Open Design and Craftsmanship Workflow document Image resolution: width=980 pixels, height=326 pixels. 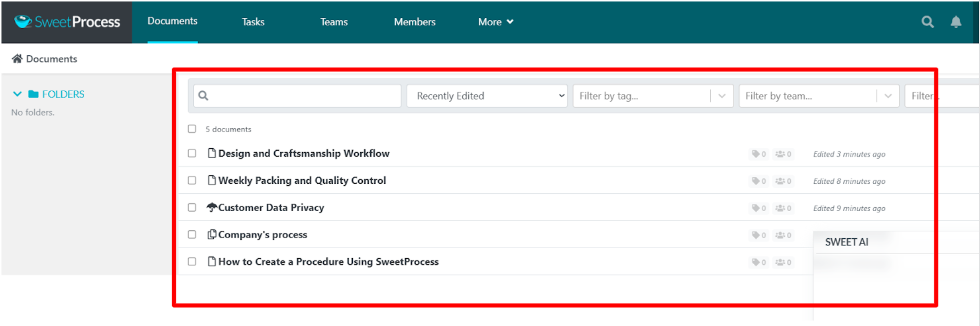(x=304, y=153)
